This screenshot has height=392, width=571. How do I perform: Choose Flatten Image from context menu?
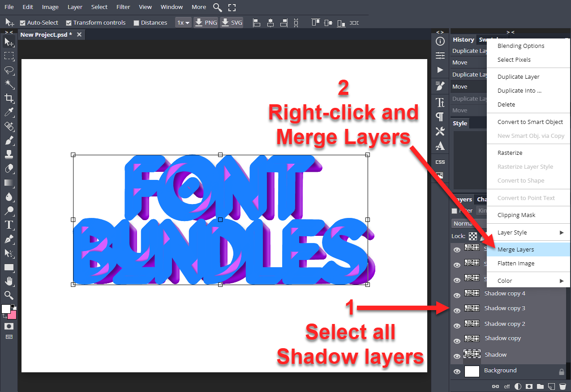point(528,263)
